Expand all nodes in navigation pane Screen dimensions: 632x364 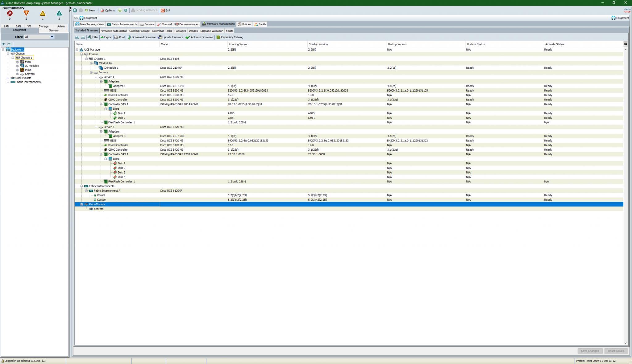click(x=4, y=44)
